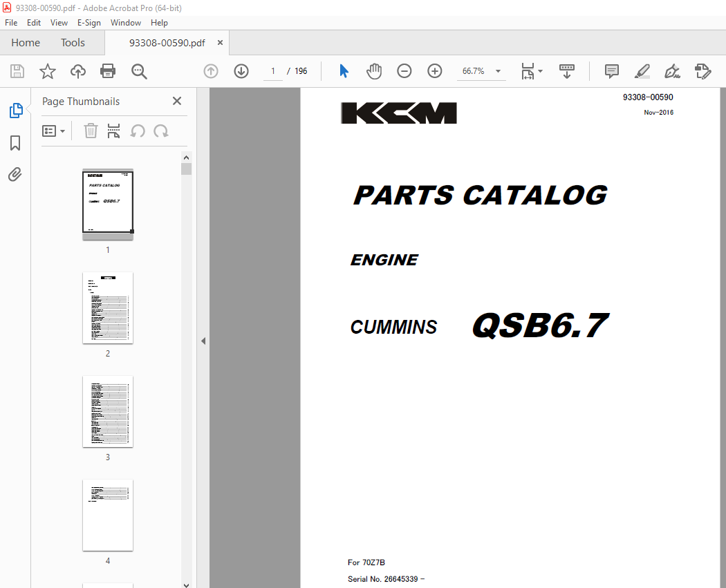Open the File menu
Screen dimensions: 726x588
[10, 23]
